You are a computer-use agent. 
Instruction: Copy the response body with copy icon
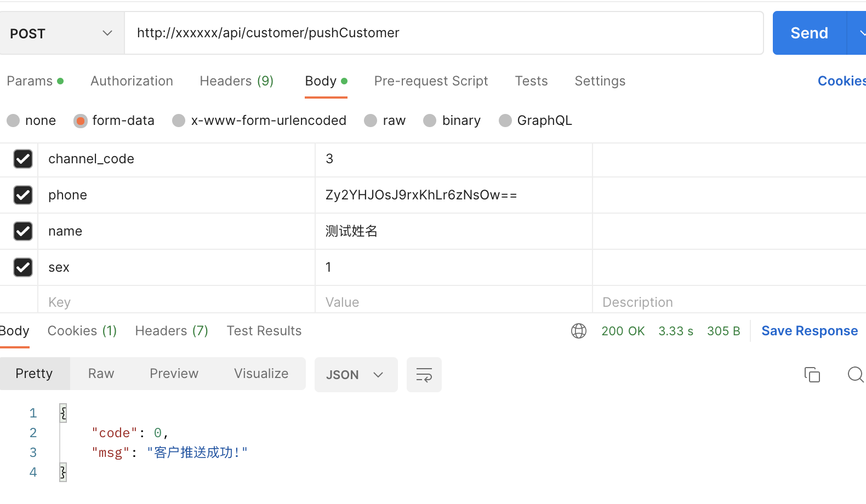click(x=812, y=375)
